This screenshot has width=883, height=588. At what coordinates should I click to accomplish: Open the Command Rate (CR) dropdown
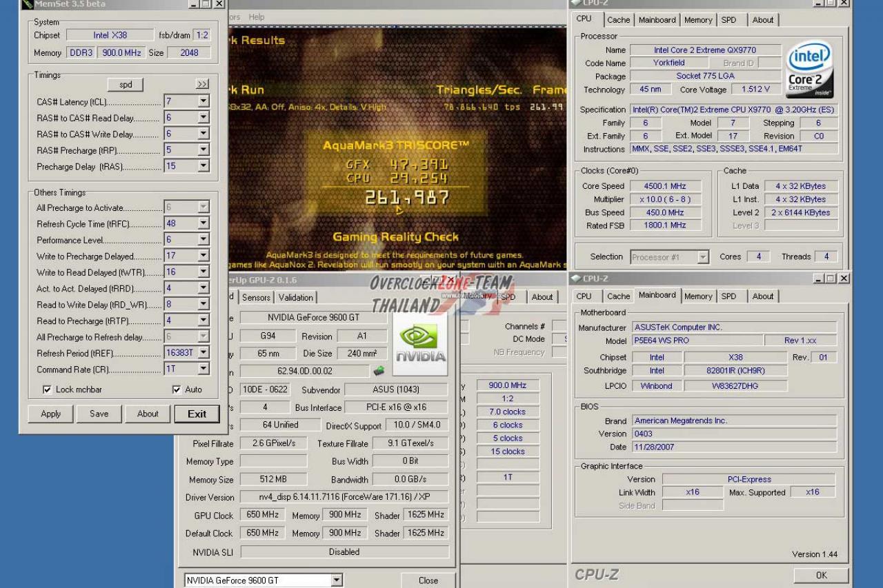click(203, 369)
